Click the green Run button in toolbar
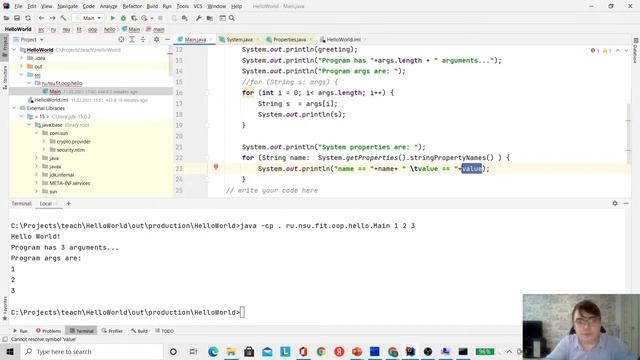The height and width of the screenshot is (360, 640). (x=113, y=18)
